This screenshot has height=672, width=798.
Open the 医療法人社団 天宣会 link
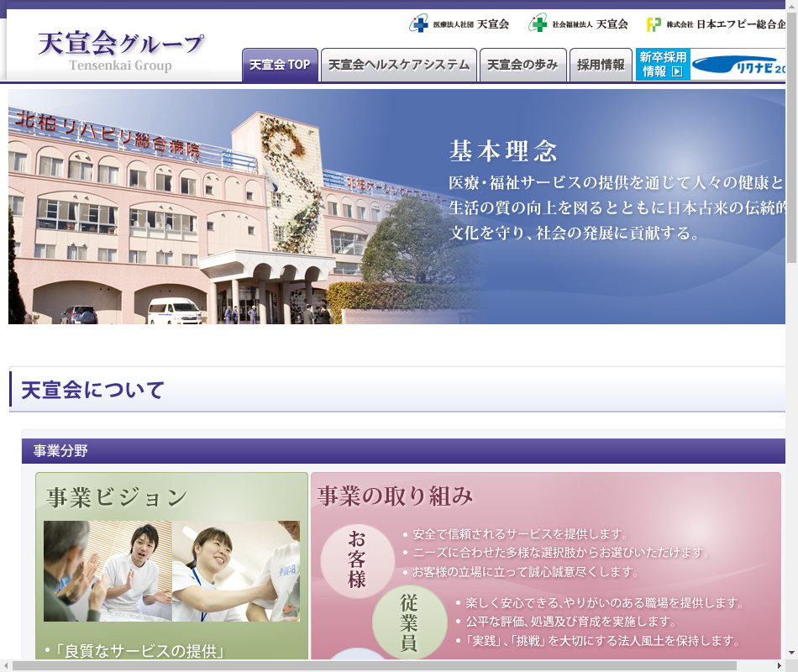click(x=459, y=24)
